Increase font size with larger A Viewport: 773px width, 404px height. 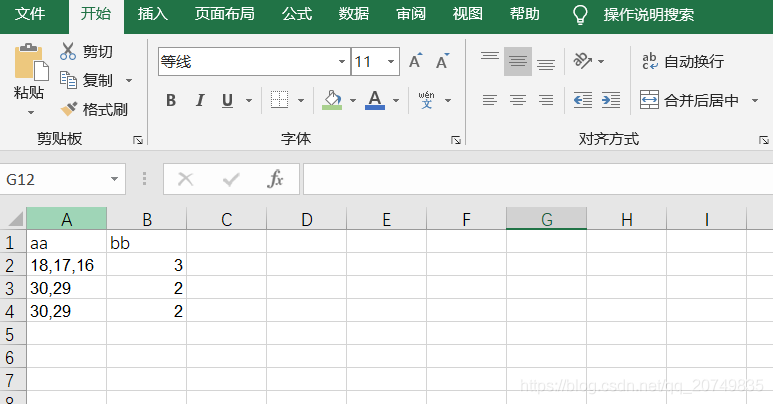pos(415,61)
